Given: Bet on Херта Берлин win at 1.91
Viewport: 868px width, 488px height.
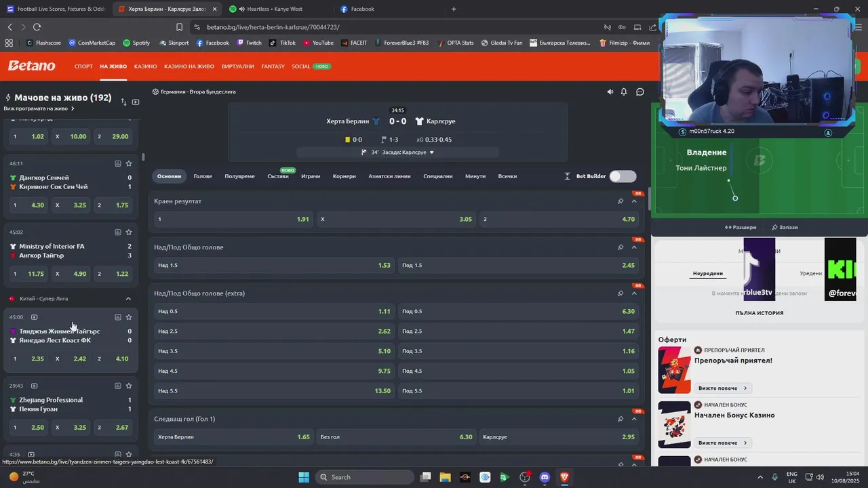Looking at the screenshot, I should [233, 219].
